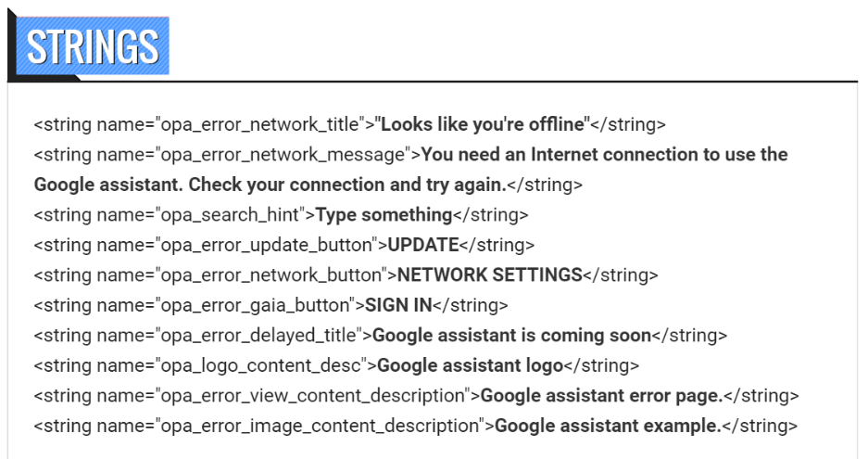Click the bold "NETWORK SETTINGS" string value
This screenshot has width=868, height=459.
tap(489, 275)
